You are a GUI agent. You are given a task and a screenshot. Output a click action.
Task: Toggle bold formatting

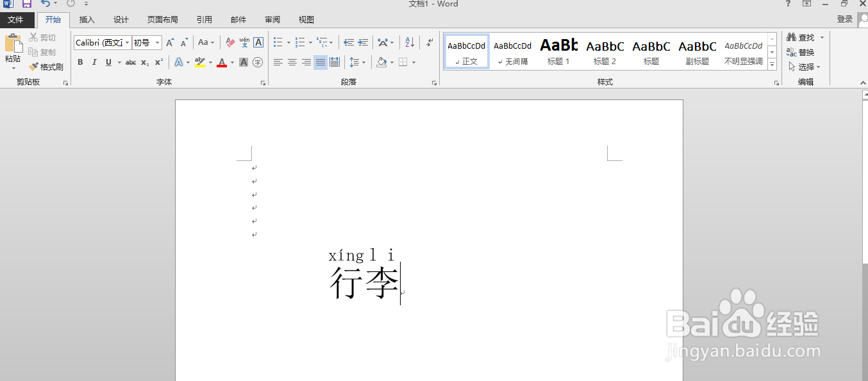[80, 62]
